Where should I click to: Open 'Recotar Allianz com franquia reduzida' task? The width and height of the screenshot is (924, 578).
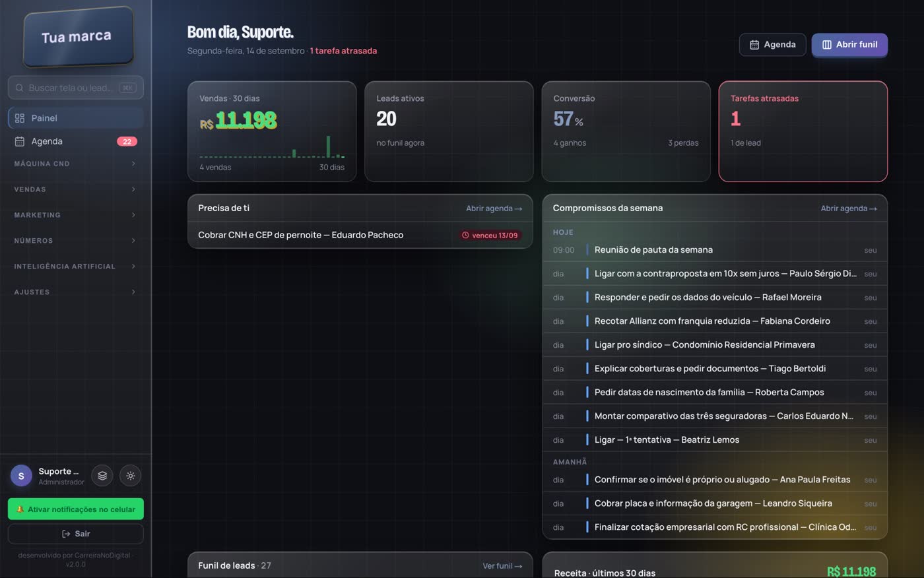715,321
